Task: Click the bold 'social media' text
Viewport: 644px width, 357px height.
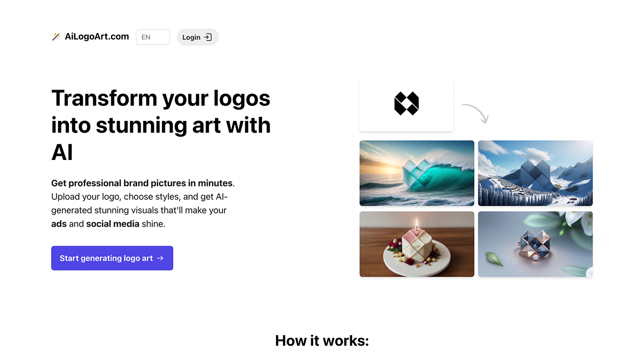Action: pos(113,224)
